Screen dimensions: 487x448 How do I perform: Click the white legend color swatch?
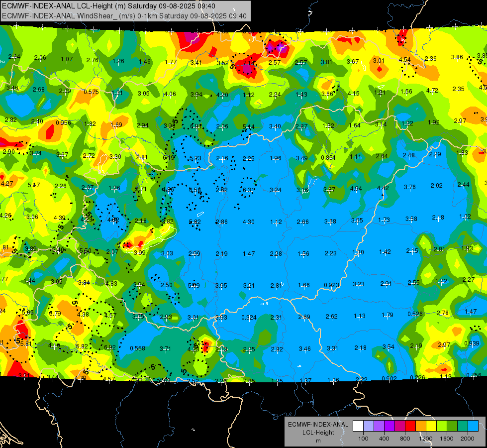point(358,426)
